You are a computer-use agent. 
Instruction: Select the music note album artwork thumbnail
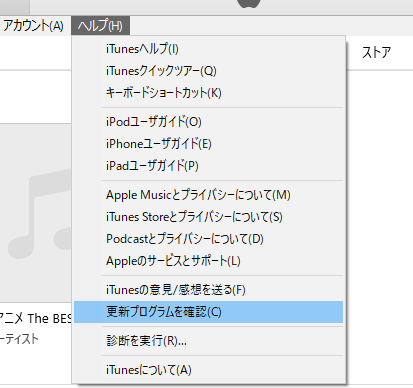pyautogui.click(x=36, y=213)
